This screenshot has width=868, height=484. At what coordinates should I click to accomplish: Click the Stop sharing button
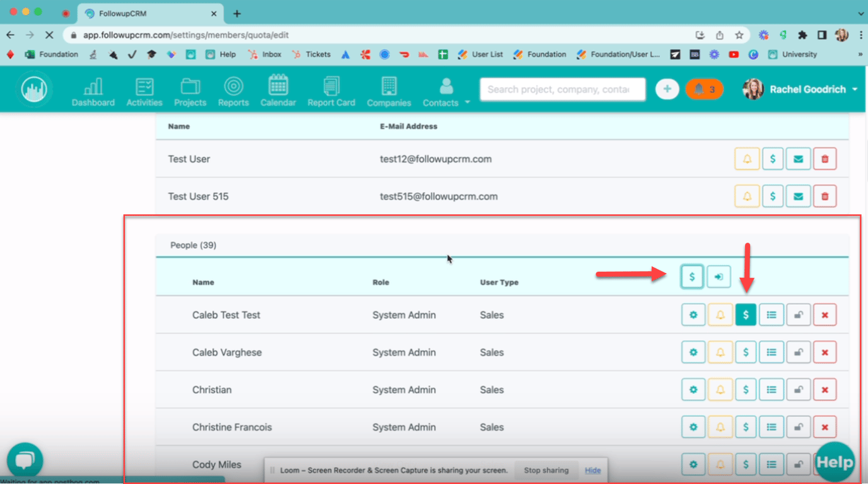546,470
